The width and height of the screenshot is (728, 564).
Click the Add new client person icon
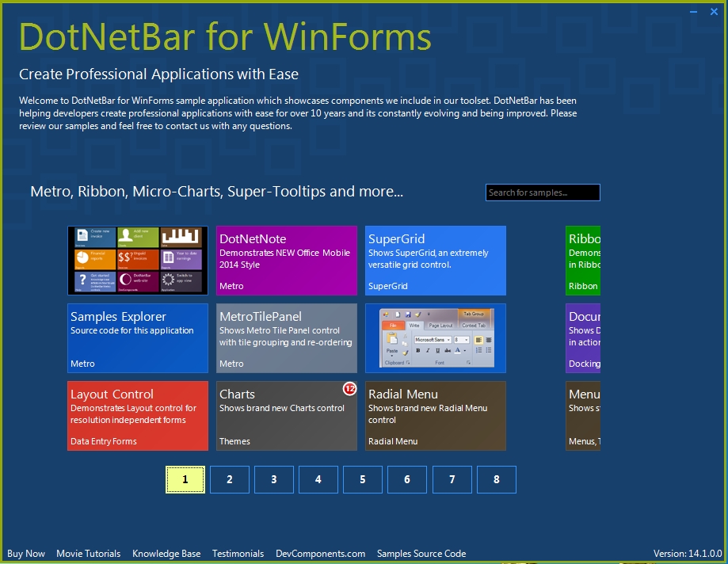(126, 236)
